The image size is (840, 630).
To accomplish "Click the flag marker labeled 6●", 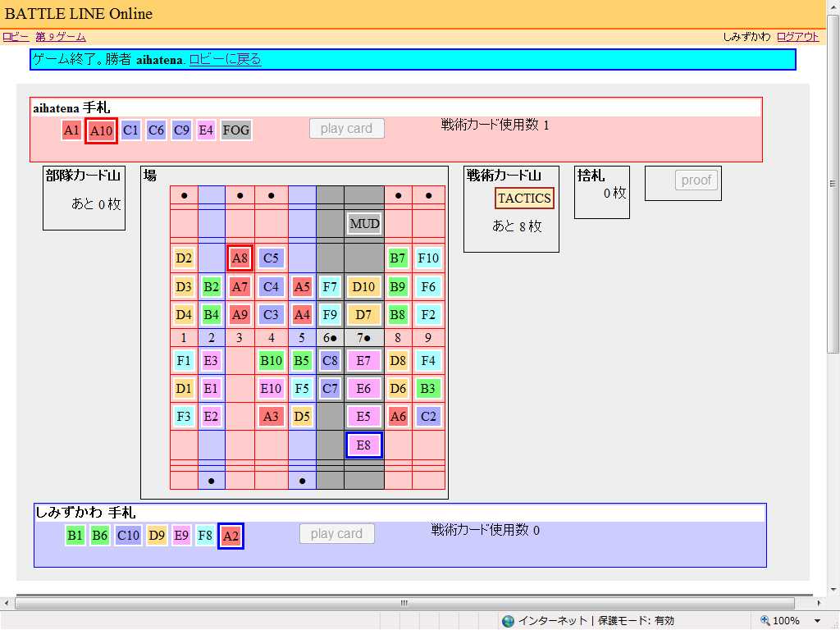I will 330,337.
